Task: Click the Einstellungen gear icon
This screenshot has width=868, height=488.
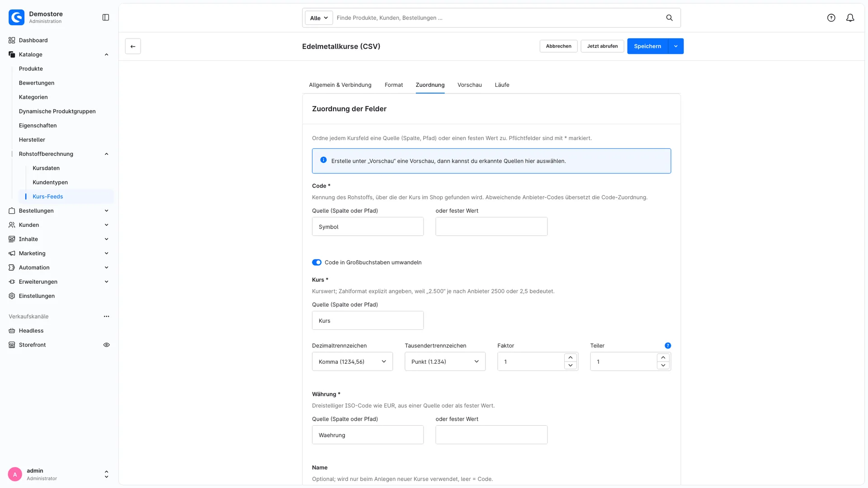Action: pyautogui.click(x=12, y=296)
